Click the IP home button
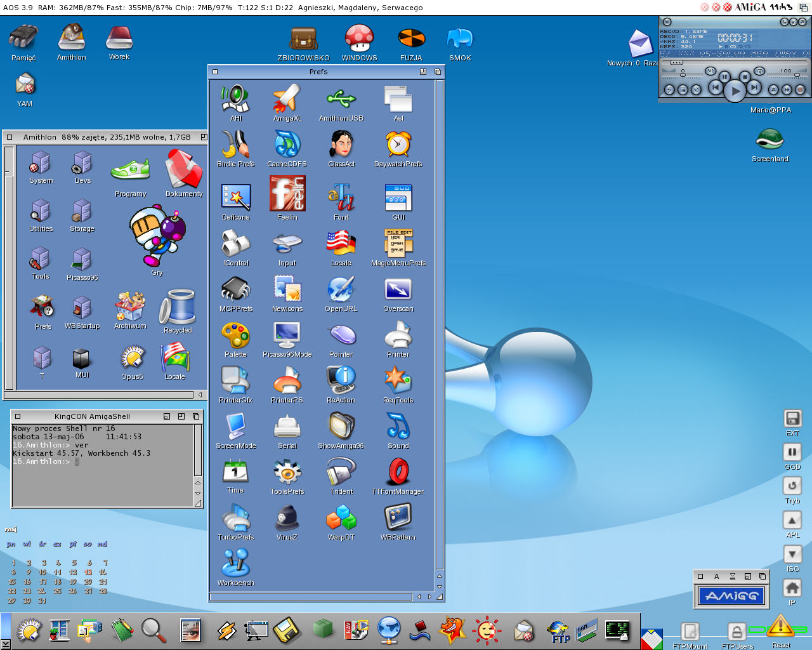The width and height of the screenshot is (812, 650). (792, 588)
